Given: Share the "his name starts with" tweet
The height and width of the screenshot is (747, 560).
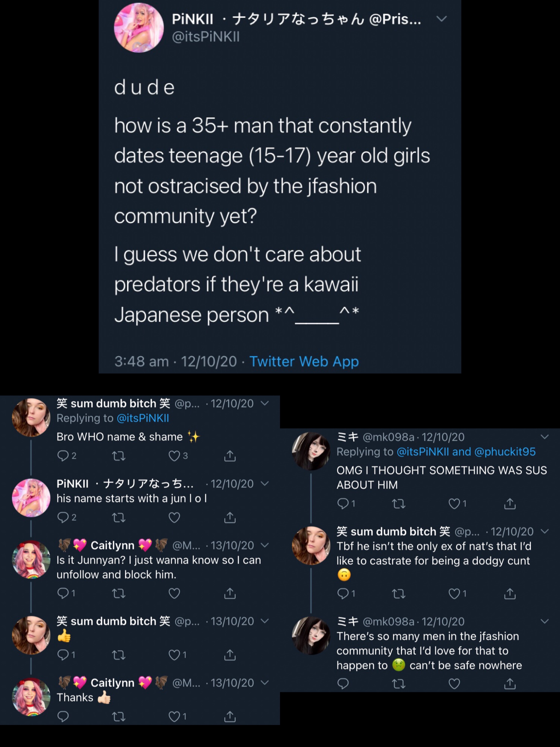Looking at the screenshot, I should coord(230,517).
